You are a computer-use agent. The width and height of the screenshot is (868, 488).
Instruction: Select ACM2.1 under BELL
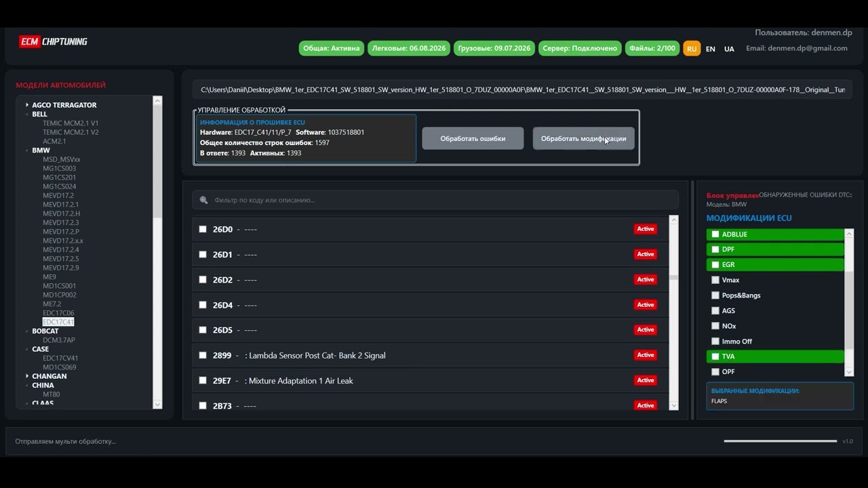(54, 141)
